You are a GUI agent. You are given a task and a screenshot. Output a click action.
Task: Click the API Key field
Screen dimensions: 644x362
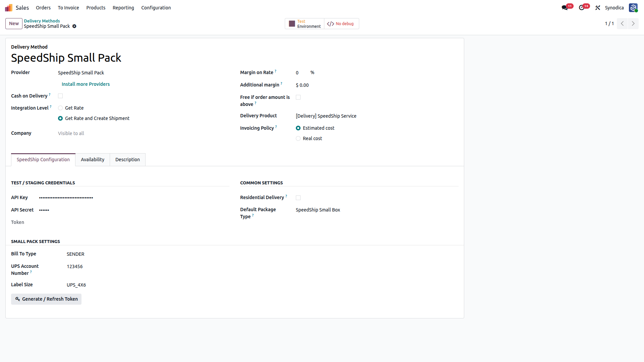[134, 197]
